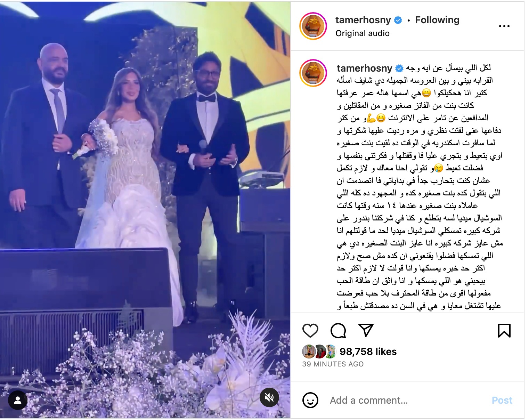Open comments via speech bubble icon
529x420 pixels.
[338, 331]
